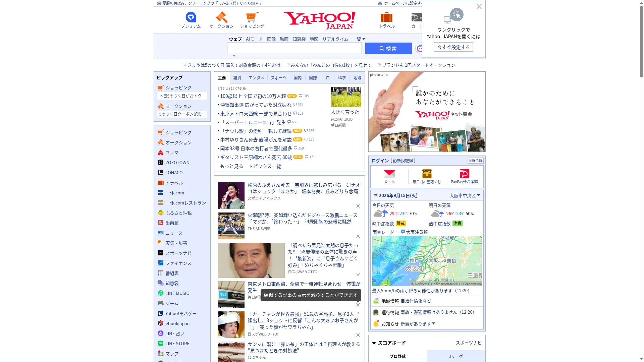Open ZOZOTOWN in the sidebar

[177, 163]
